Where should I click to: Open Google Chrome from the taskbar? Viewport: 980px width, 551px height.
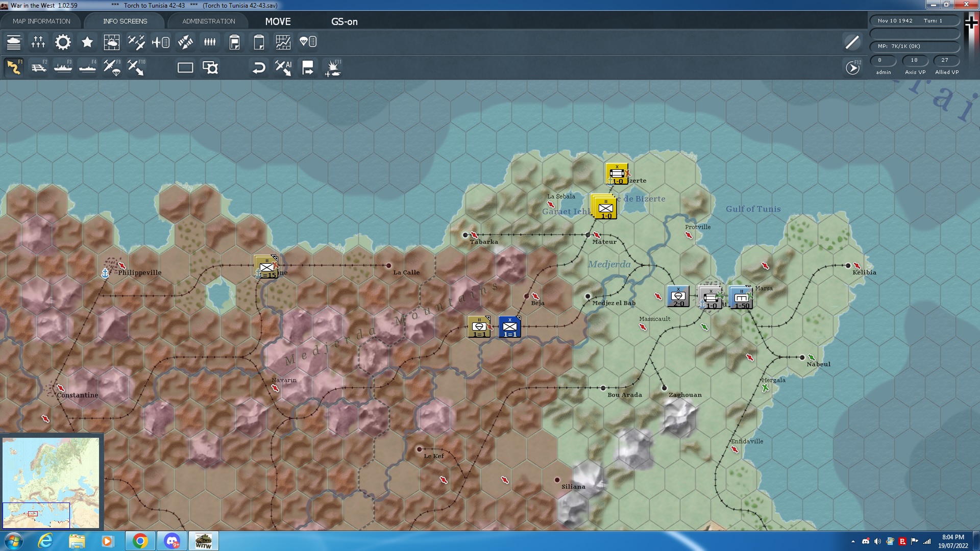click(140, 541)
